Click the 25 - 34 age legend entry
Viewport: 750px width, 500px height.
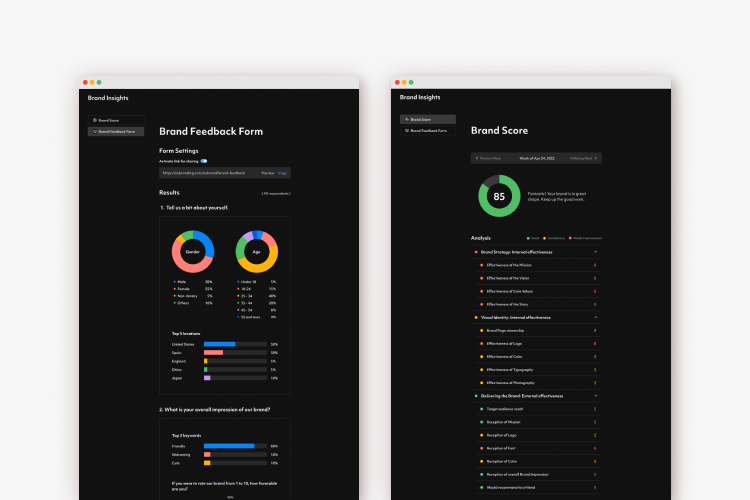257,296
